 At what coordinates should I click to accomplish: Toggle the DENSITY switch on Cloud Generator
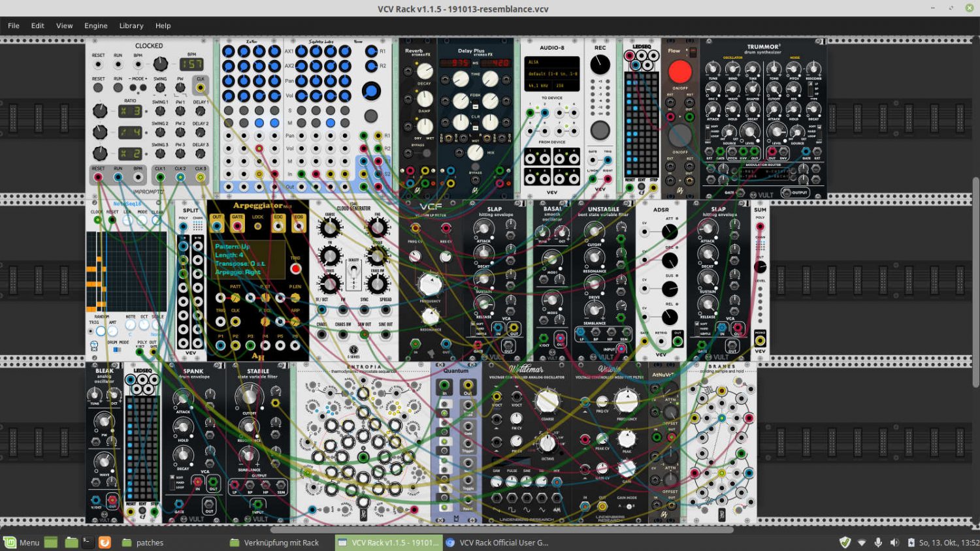(x=353, y=273)
